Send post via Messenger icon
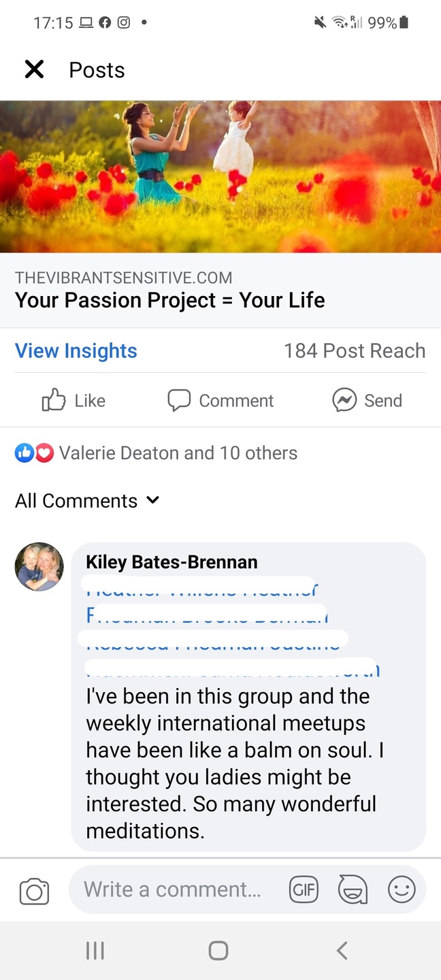The height and width of the screenshot is (980, 441). click(367, 401)
